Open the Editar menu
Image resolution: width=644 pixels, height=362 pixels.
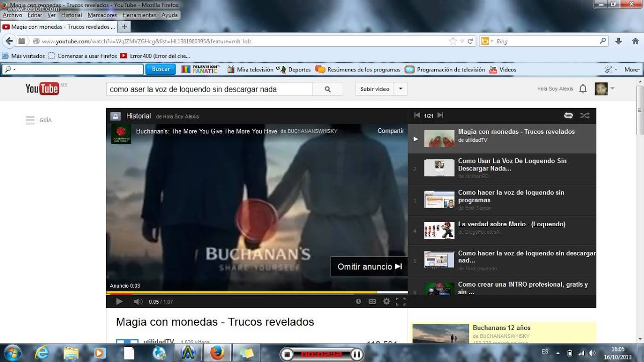coord(35,15)
